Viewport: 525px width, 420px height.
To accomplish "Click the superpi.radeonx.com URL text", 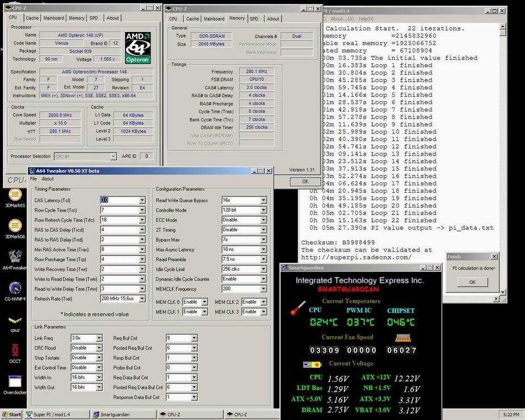I will click(x=356, y=258).
